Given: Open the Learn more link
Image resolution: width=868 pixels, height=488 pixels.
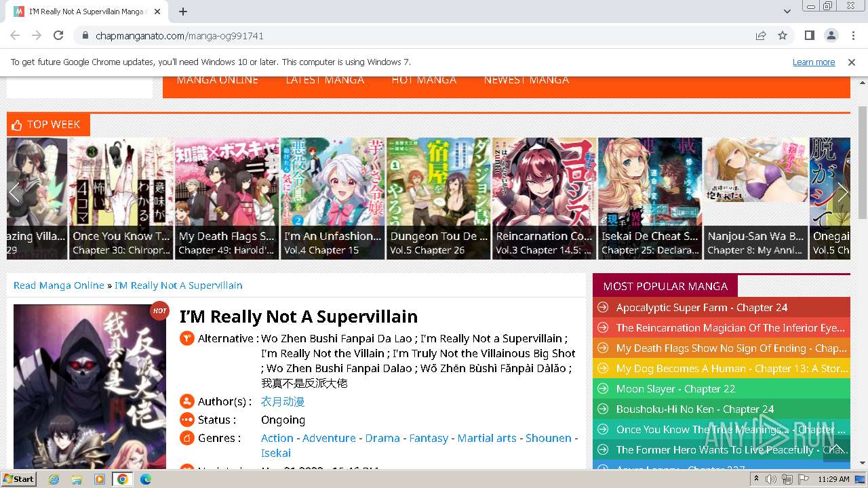Looking at the screenshot, I should tap(814, 62).
